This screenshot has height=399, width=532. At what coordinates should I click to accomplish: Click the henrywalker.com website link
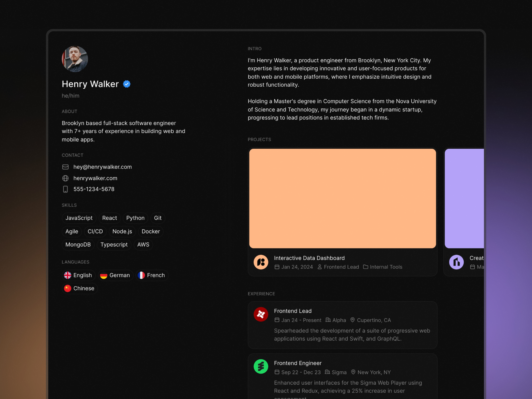(x=95, y=178)
